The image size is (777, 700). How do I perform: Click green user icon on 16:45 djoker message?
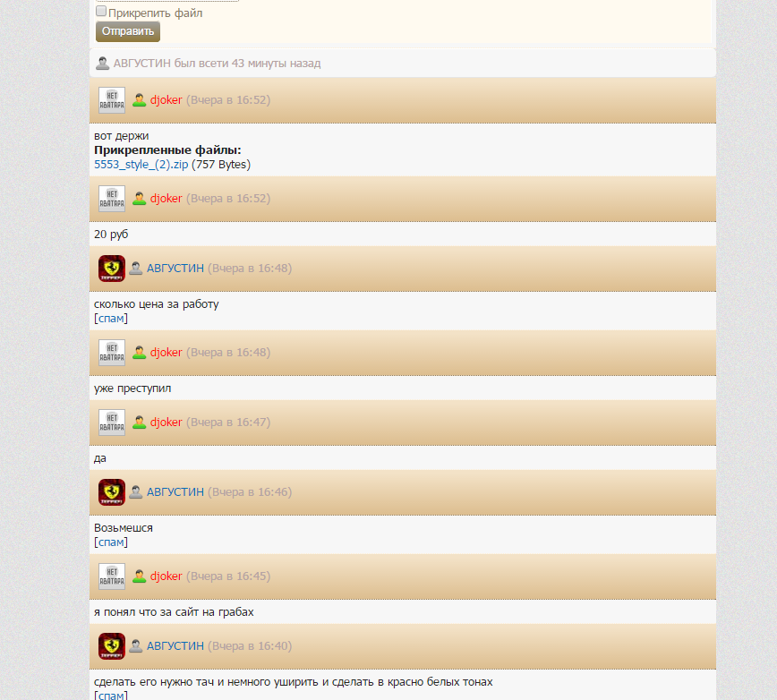click(x=140, y=576)
